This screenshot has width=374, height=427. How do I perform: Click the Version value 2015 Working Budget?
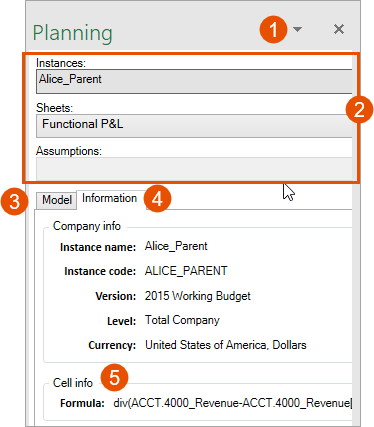(x=198, y=296)
